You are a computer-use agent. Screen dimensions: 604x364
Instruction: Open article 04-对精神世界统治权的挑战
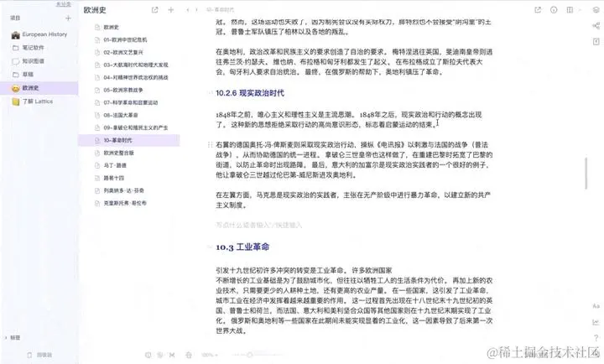pos(132,77)
